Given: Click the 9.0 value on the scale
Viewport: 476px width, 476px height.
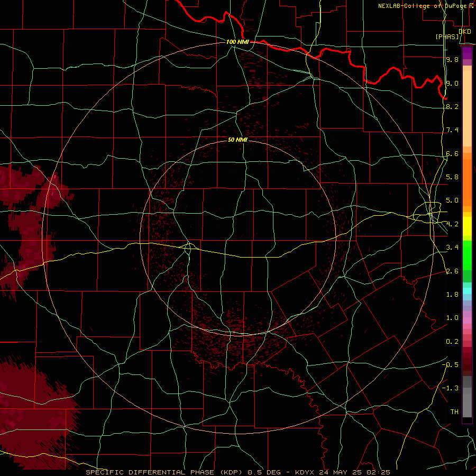Looking at the screenshot, I should tap(452, 83).
